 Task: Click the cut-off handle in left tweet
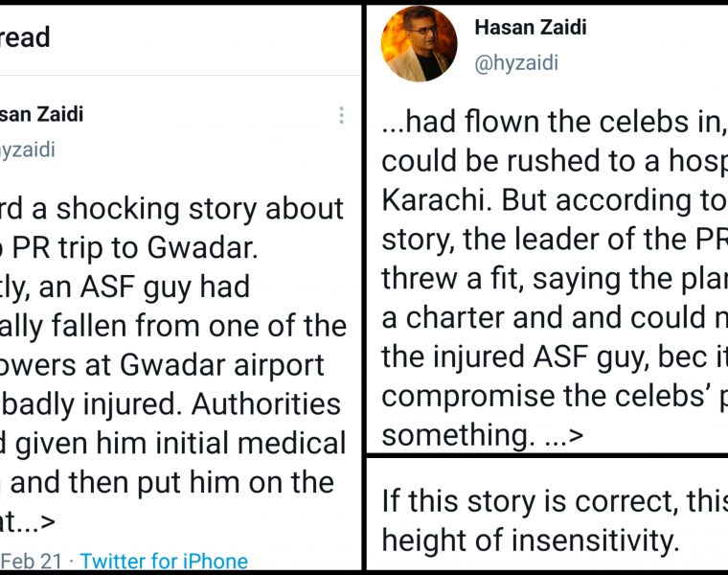pyautogui.click(x=28, y=149)
